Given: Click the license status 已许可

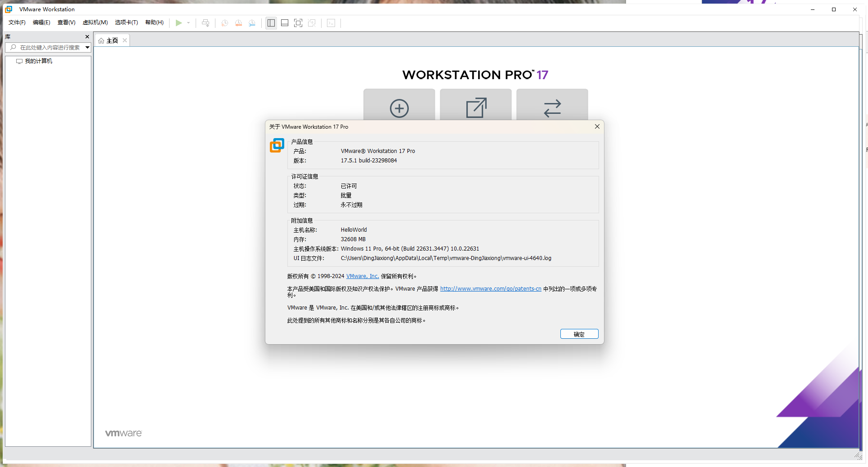Looking at the screenshot, I should (x=349, y=186).
